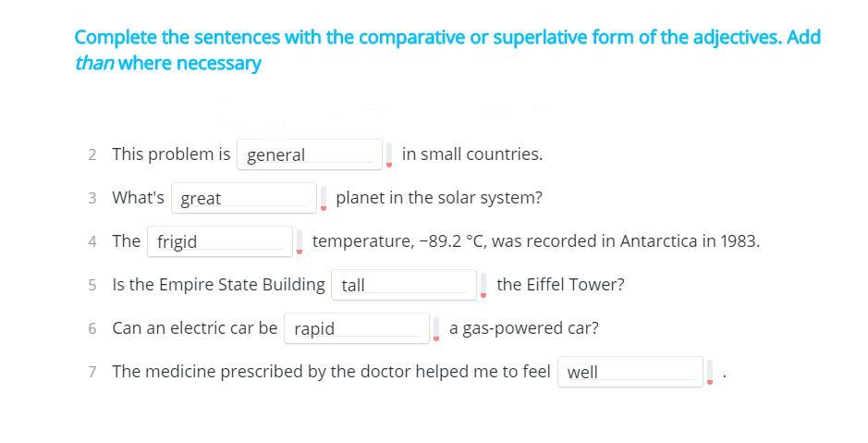Focus the answer field containing "general"
The image size is (868, 443).
pyautogui.click(x=310, y=154)
